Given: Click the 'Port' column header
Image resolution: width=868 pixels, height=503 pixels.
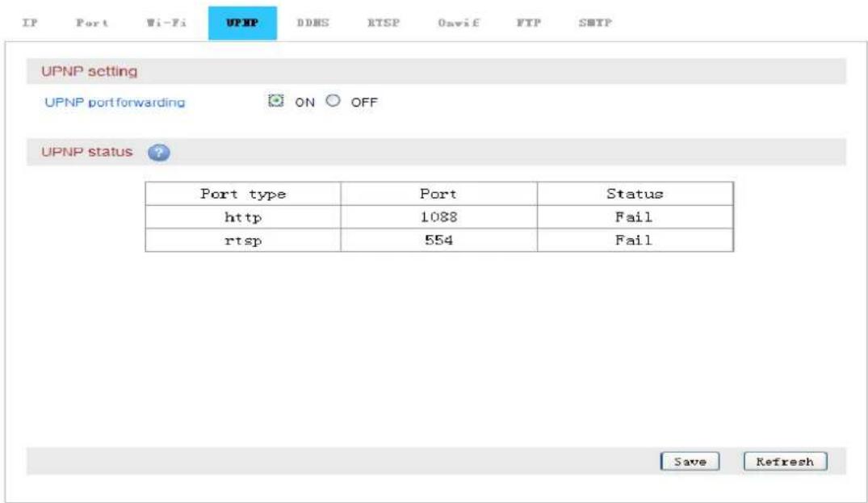Looking at the screenshot, I should (438, 194).
